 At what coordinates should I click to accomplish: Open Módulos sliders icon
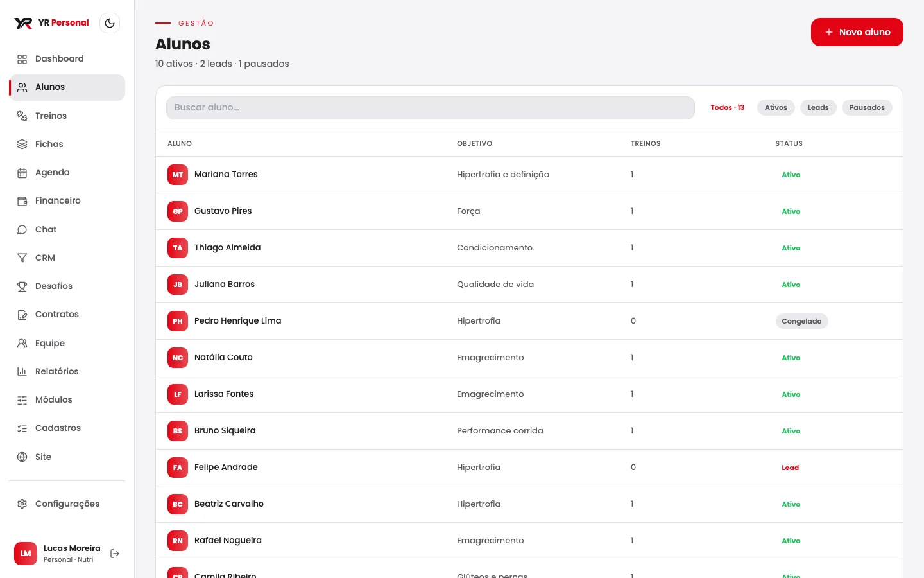(x=22, y=400)
